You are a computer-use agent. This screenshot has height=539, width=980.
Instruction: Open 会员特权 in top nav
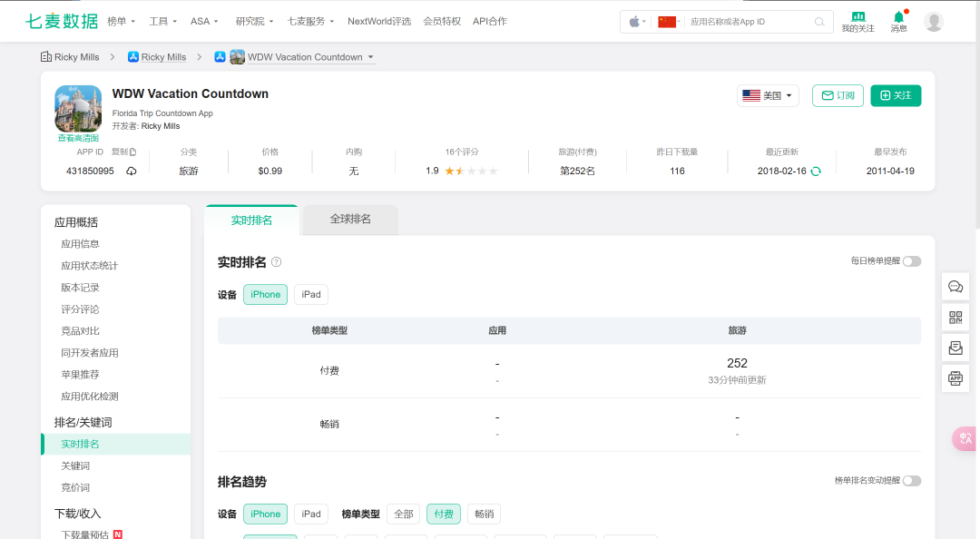[442, 21]
